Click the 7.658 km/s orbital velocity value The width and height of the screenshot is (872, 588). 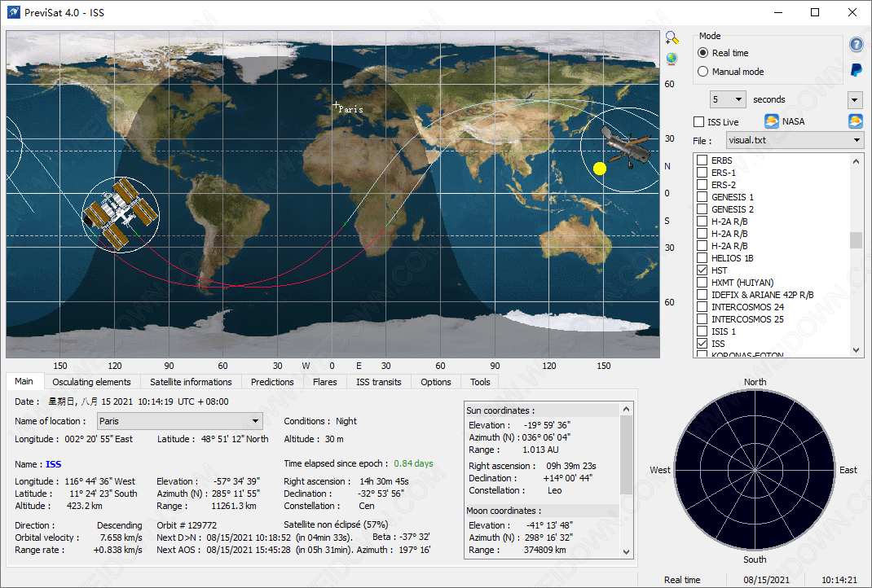click(x=121, y=538)
